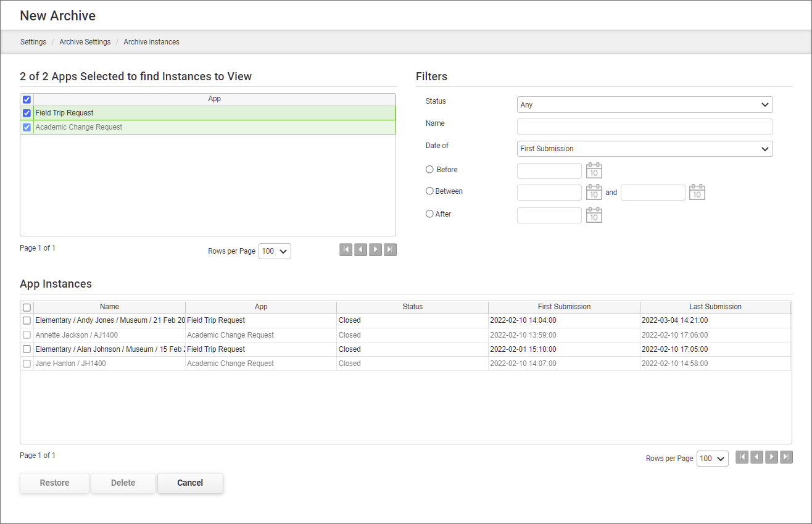Open calendar picker for Before date
This screenshot has width=812, height=524.
pos(594,171)
